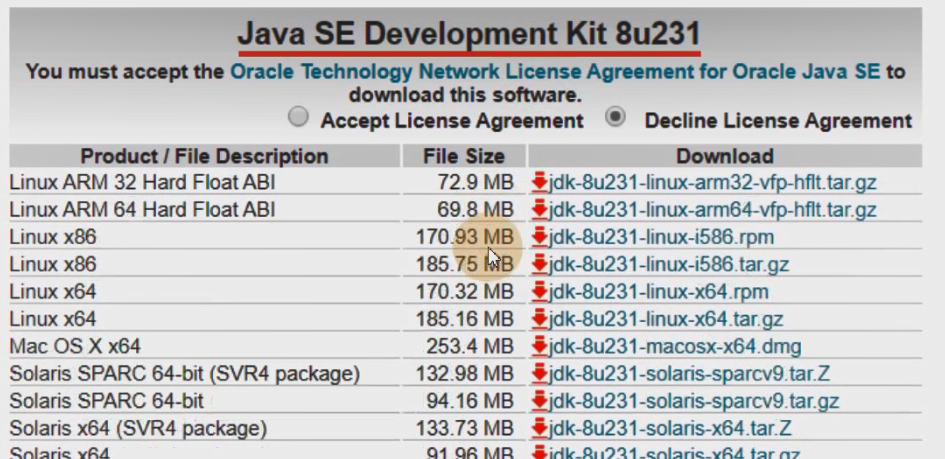The height and width of the screenshot is (459, 945).
Task: Click download icon next to macosx-x64.dmg
Action: point(540,347)
